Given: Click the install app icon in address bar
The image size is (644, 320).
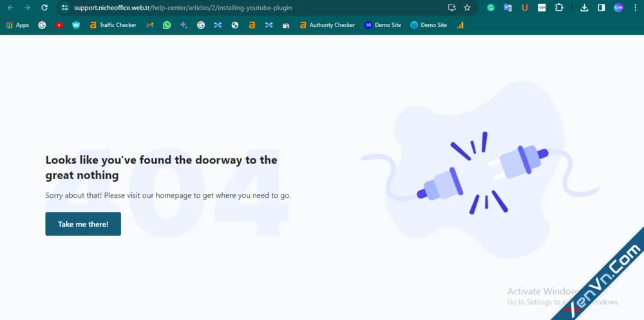Looking at the screenshot, I should (451, 8).
